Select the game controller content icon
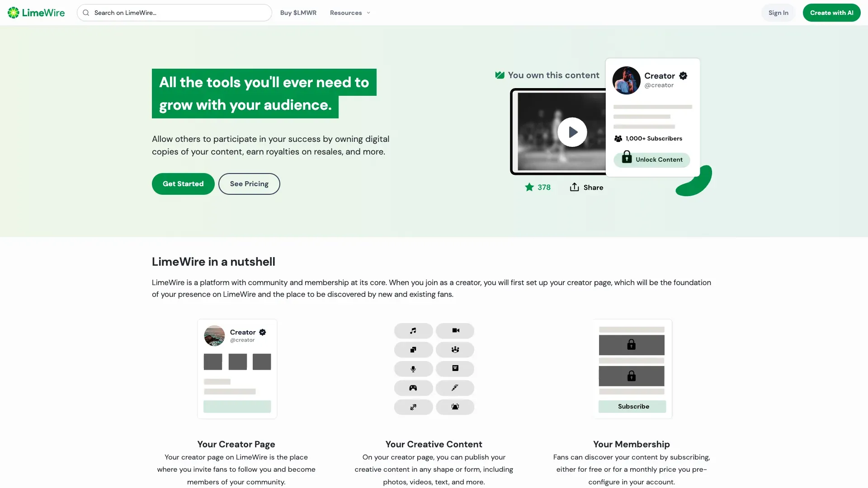The width and height of the screenshot is (868, 488). click(x=413, y=388)
